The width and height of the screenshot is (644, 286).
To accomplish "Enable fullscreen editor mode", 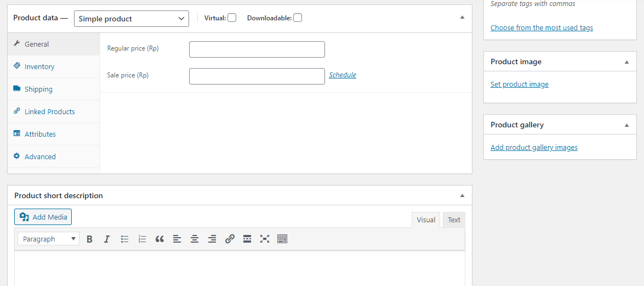I will click(265, 239).
